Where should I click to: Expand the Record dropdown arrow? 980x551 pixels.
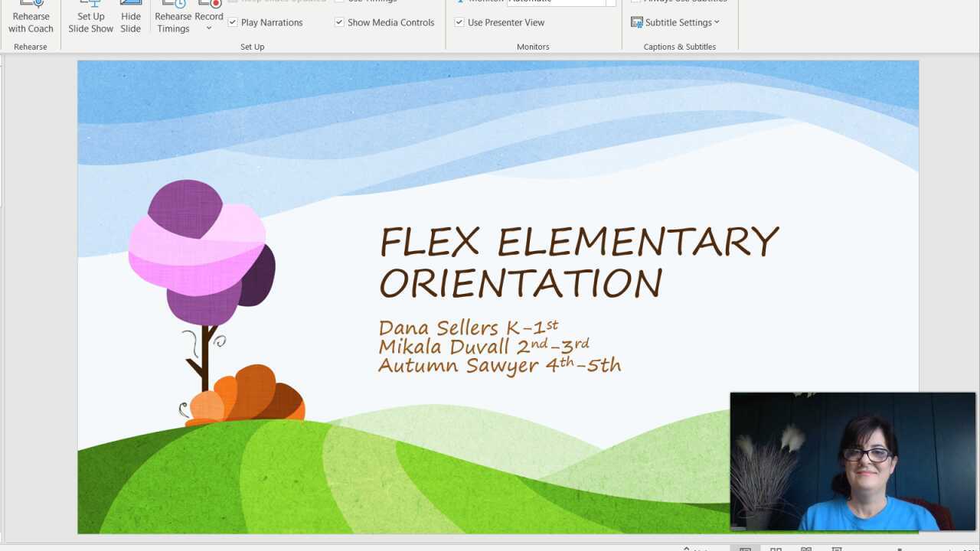pos(208,28)
